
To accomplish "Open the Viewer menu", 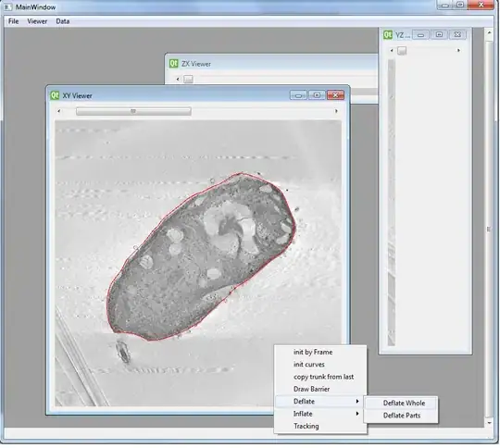I will pos(37,21).
